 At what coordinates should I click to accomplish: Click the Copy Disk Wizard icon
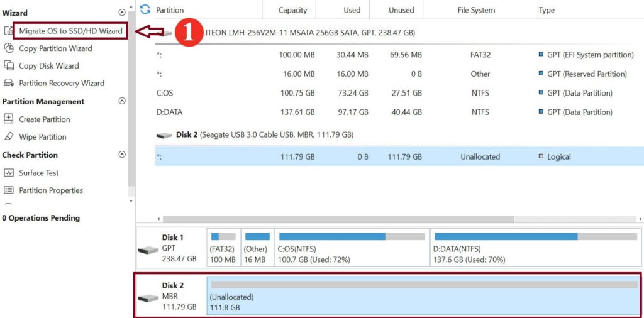coord(9,66)
